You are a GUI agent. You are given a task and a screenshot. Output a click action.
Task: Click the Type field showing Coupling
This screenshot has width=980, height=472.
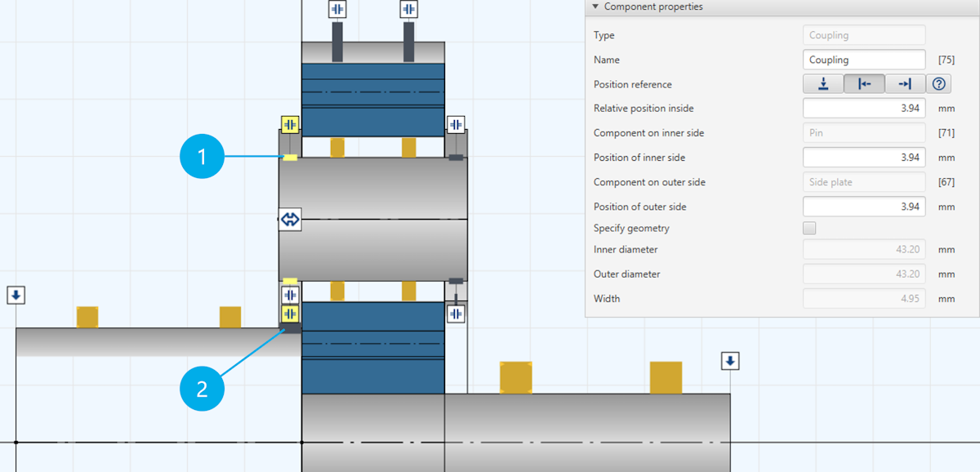point(863,35)
